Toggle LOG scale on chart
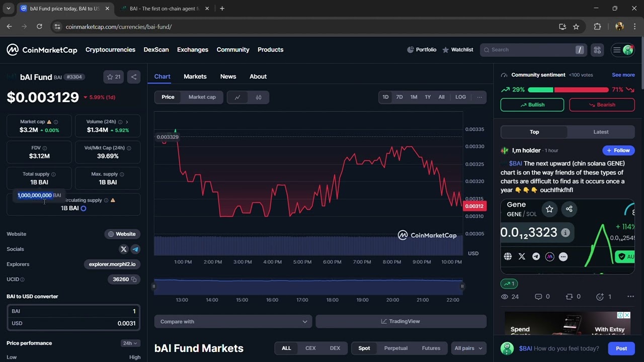 coord(460,97)
